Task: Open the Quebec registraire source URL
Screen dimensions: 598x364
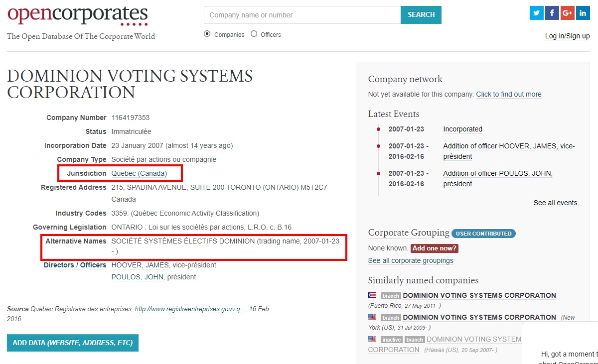Action: click(190, 309)
